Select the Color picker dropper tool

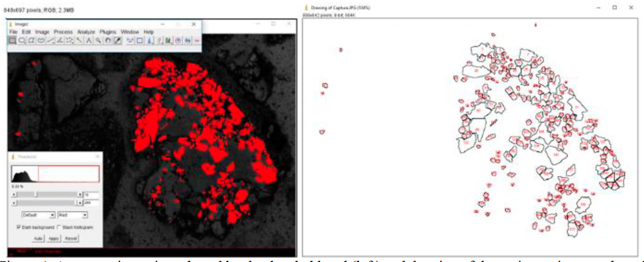click(x=118, y=40)
